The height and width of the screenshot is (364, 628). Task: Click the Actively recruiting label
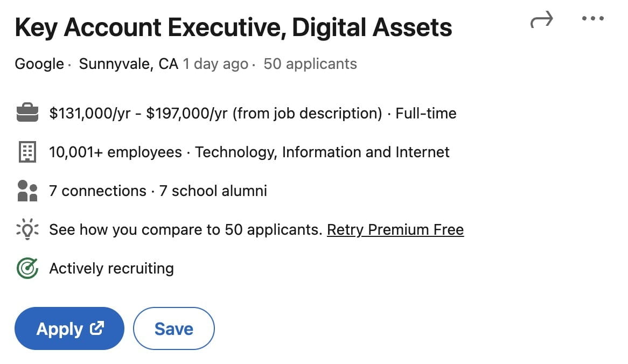pyautogui.click(x=111, y=268)
